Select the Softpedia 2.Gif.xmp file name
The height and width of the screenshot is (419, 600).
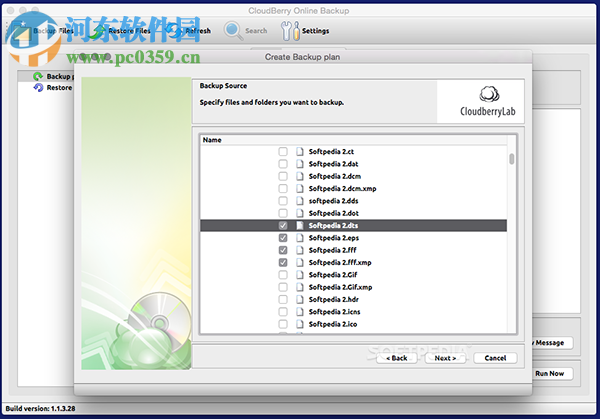tap(340, 287)
